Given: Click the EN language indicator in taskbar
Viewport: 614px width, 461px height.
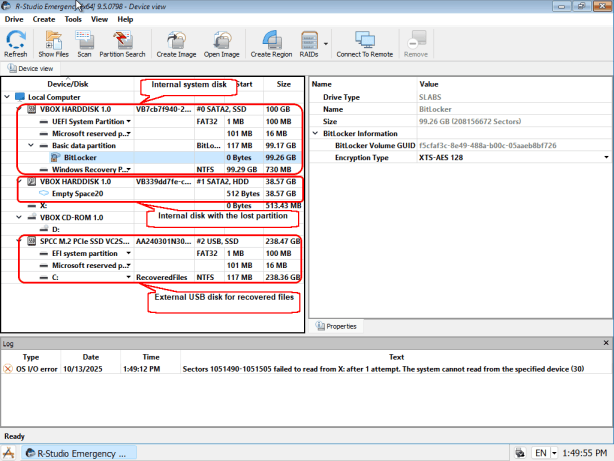Looking at the screenshot, I should tap(539, 452).
